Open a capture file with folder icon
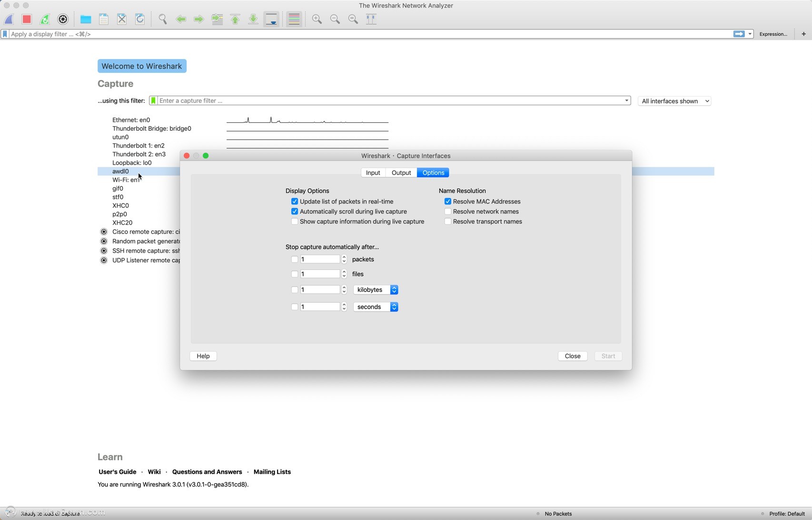 click(x=86, y=19)
